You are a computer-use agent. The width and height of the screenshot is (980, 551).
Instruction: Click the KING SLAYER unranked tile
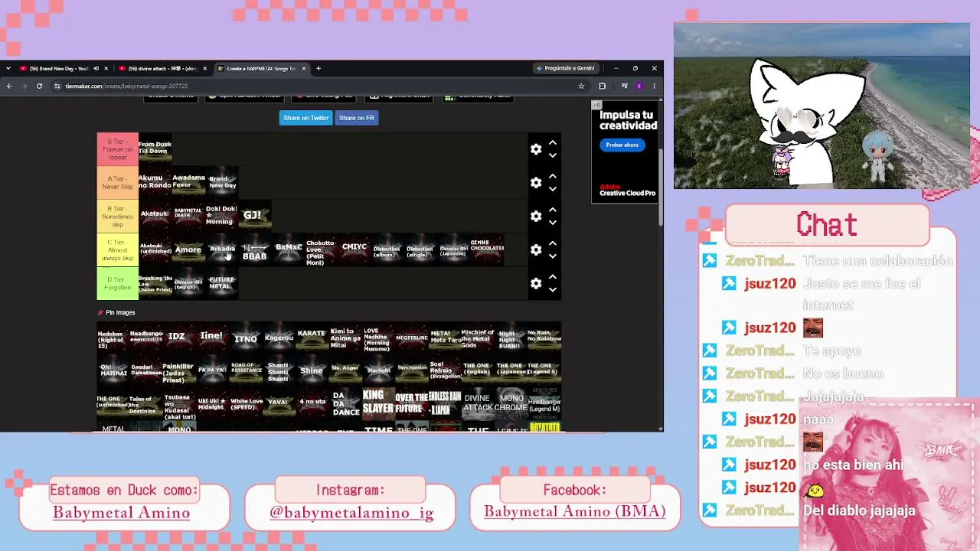378,403
